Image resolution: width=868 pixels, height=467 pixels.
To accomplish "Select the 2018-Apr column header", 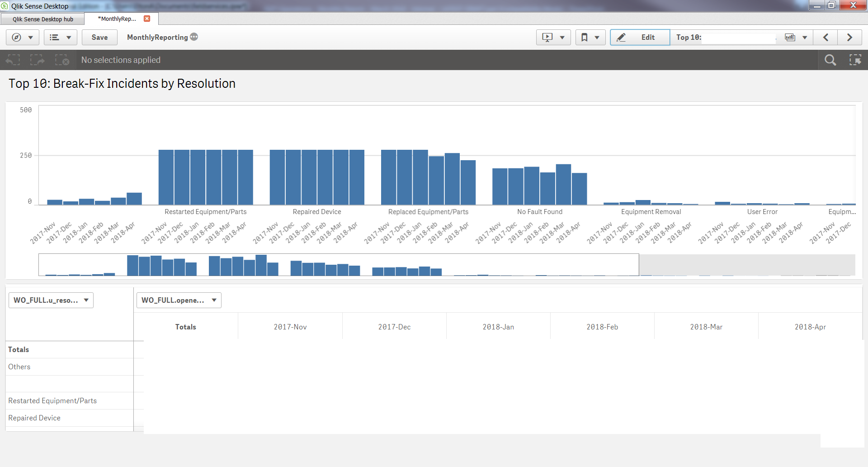I will tap(810, 327).
